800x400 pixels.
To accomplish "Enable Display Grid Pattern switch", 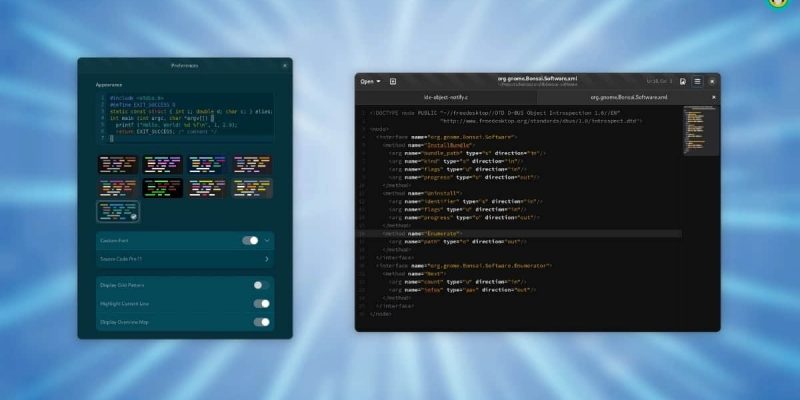I will pos(262,285).
